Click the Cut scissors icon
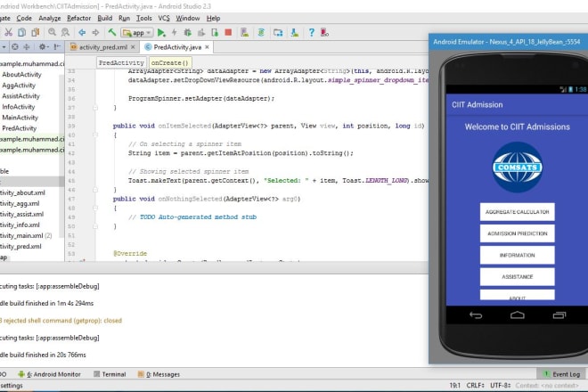This screenshot has height=392, width=588. 8,33
